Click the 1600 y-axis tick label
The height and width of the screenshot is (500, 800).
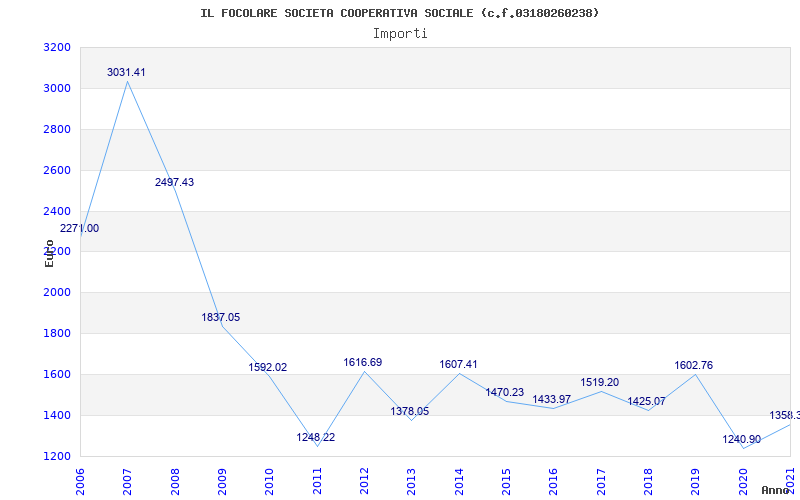pyautogui.click(x=58, y=374)
